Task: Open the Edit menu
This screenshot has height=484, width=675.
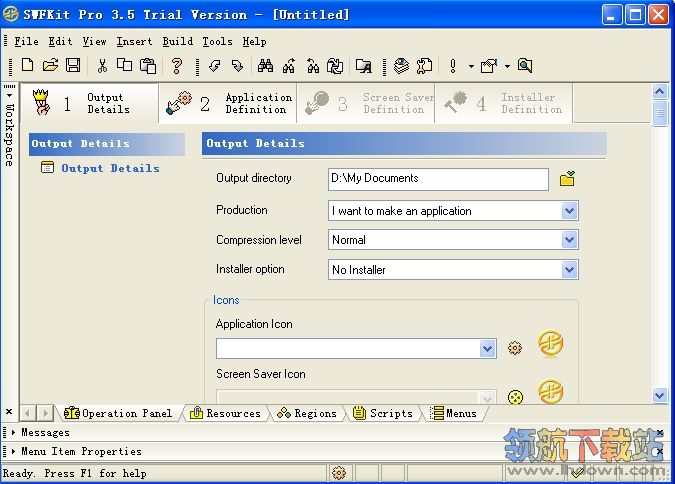Action: pyautogui.click(x=60, y=41)
